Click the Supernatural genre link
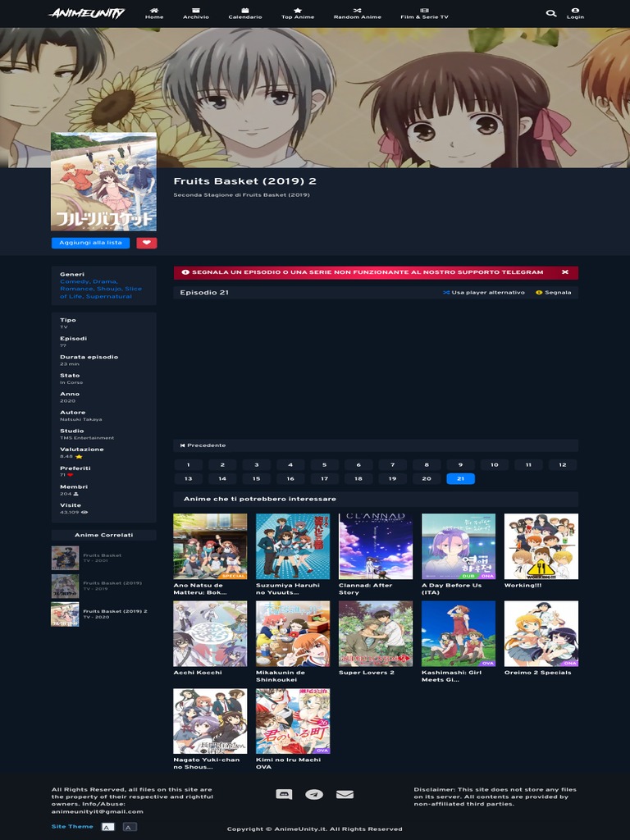This screenshot has height=840, width=630. [x=109, y=296]
